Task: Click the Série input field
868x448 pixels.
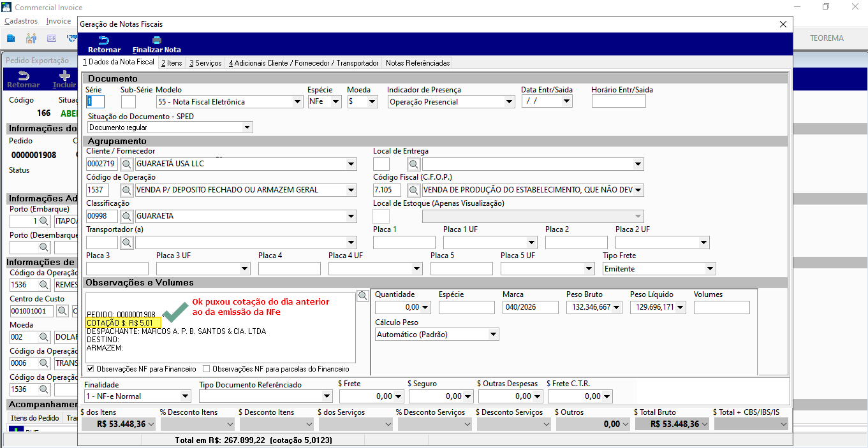Action: click(x=95, y=101)
